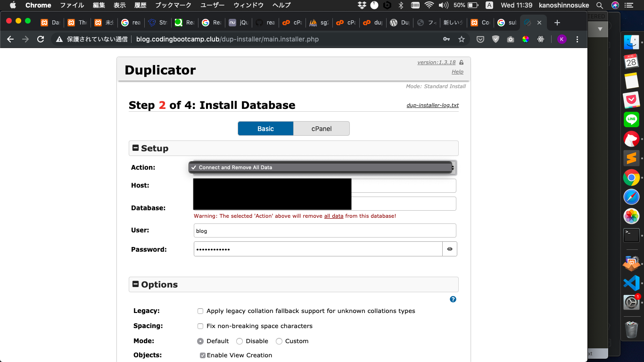Enable the legacy collation fallback checkbox
This screenshot has height=362, width=644.
(200, 311)
